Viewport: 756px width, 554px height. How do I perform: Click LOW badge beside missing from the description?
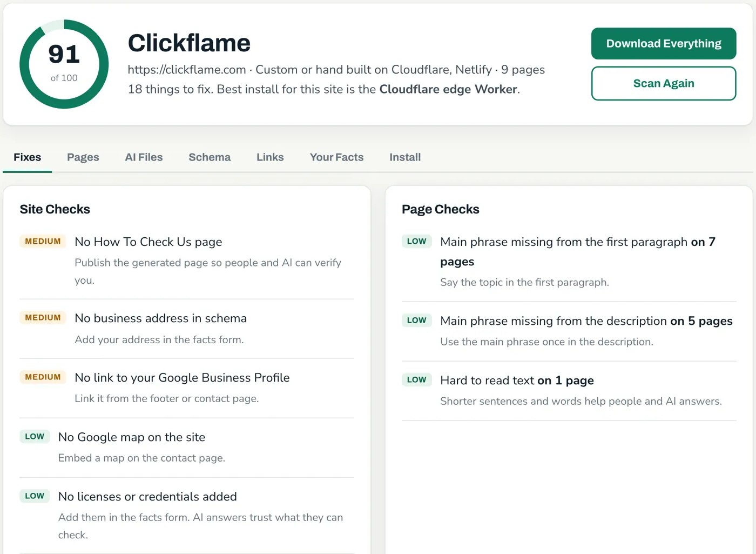(x=416, y=320)
